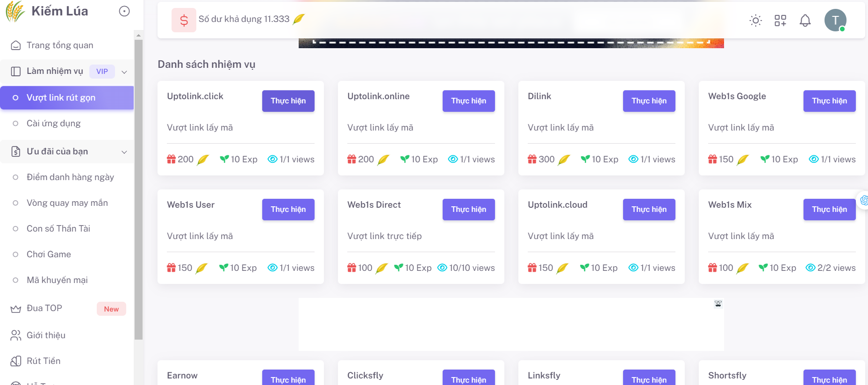The image size is (868, 385).
Task: Start the Uptolink.click task
Action: [x=288, y=101]
